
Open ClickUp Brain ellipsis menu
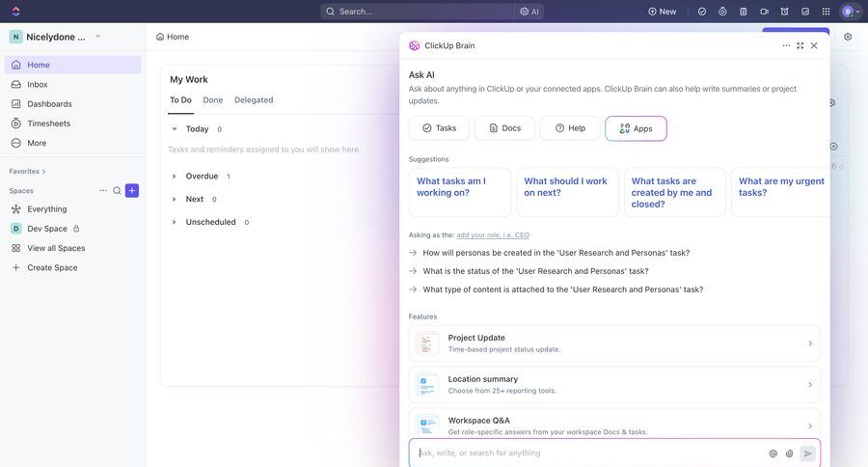tap(786, 45)
